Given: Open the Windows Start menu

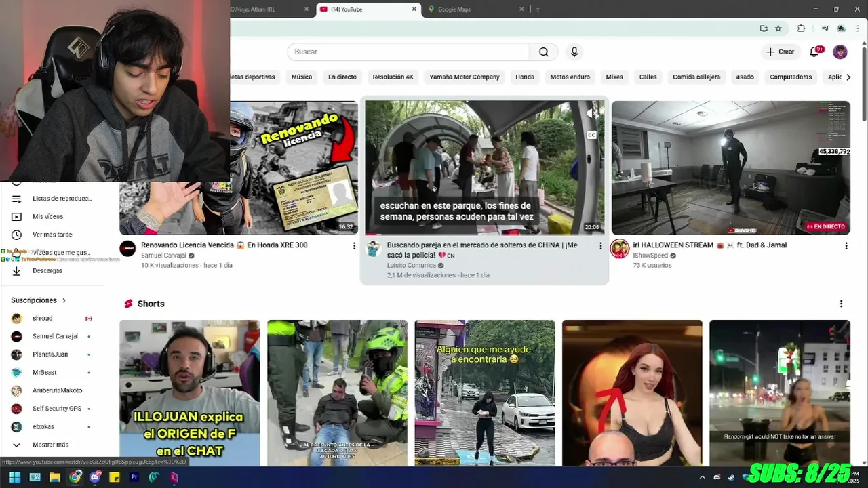Looking at the screenshot, I should click(14, 477).
